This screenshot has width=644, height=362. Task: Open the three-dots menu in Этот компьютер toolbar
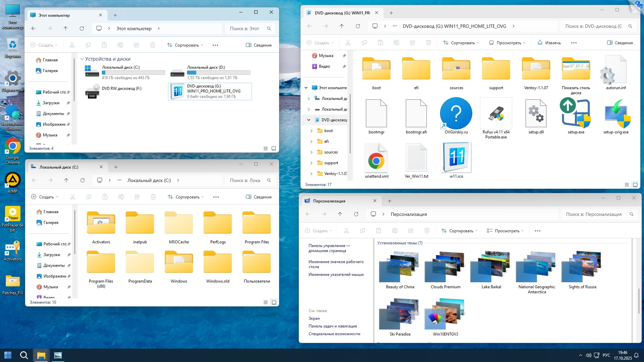pos(215,45)
